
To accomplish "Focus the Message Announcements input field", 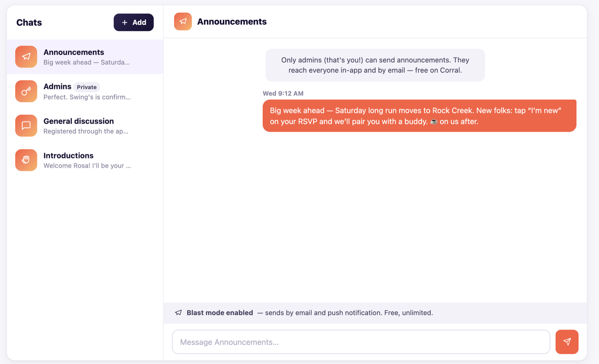I will pyautogui.click(x=361, y=342).
